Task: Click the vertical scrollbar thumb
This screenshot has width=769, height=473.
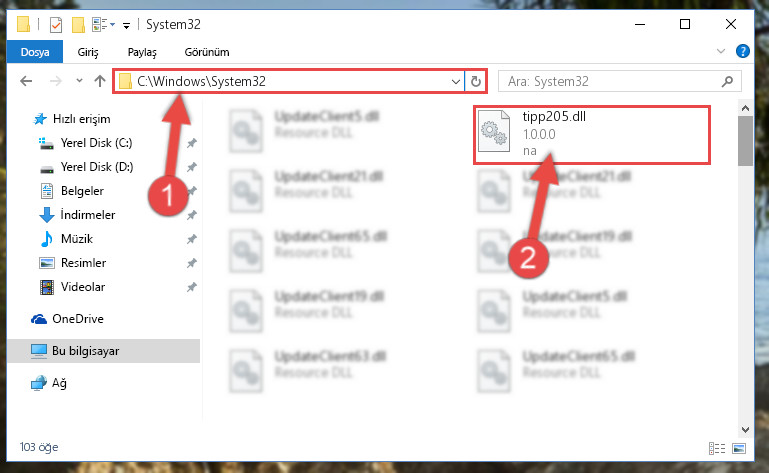Action: [745, 141]
